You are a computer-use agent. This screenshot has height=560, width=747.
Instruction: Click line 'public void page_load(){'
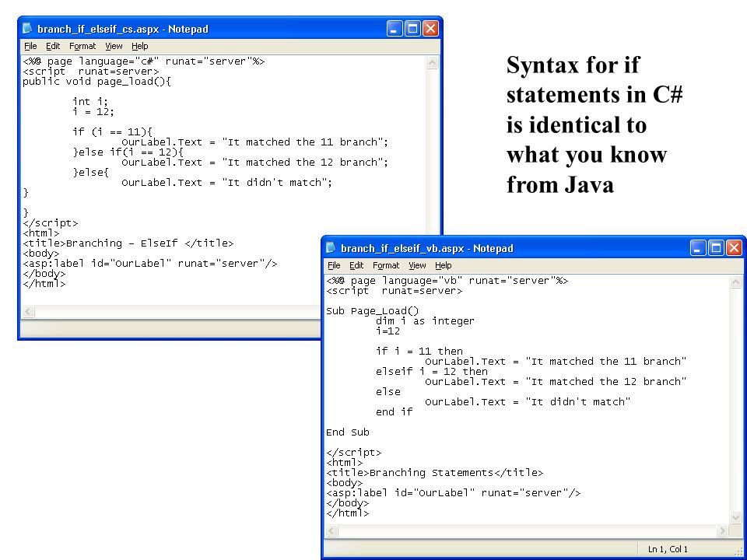click(x=96, y=82)
